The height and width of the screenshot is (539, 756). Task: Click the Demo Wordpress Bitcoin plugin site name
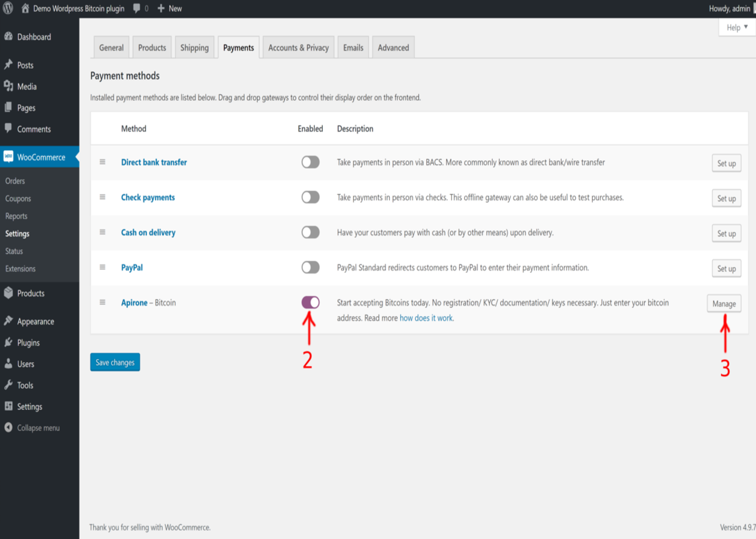tap(79, 9)
